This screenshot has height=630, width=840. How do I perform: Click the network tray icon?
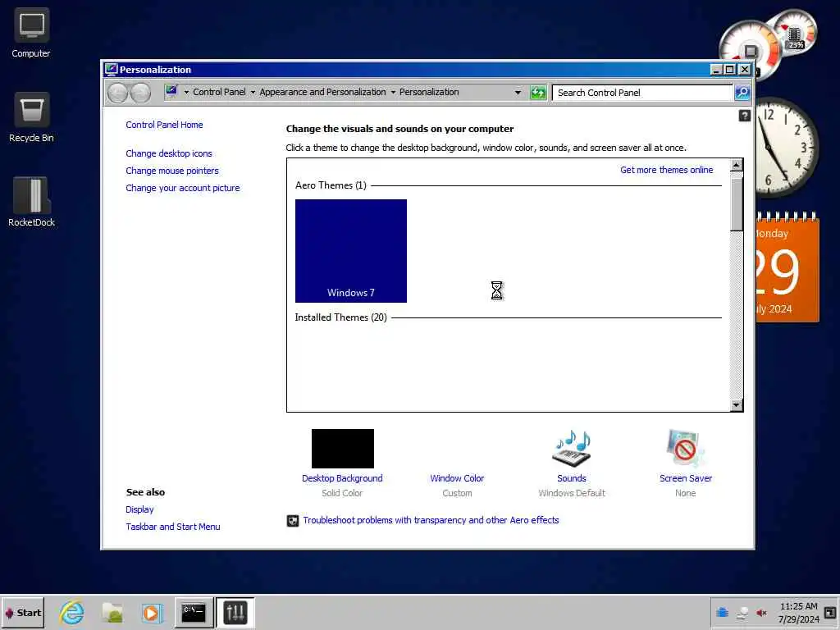742,613
